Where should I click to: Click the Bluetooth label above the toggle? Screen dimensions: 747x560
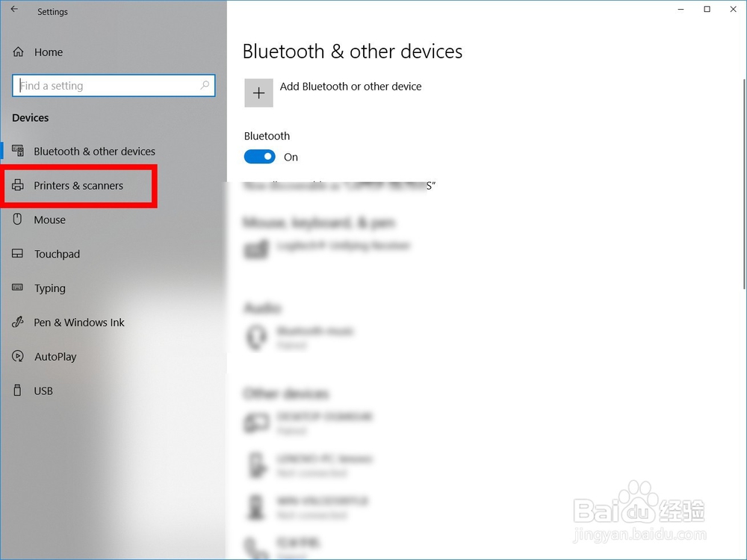[267, 136]
